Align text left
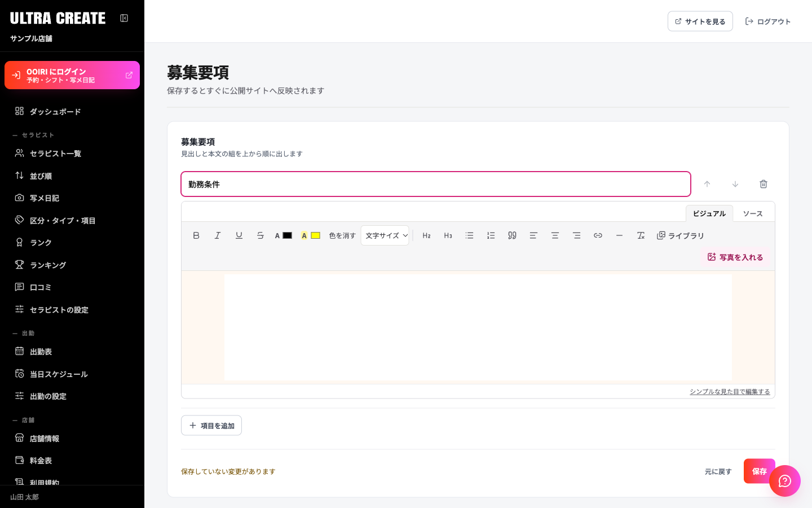 point(533,235)
